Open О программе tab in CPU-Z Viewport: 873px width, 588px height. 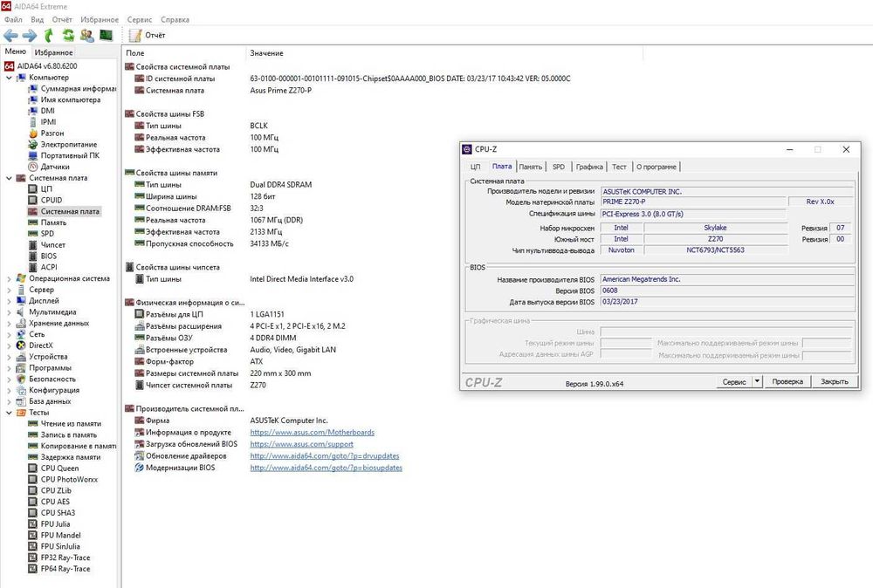click(x=656, y=167)
